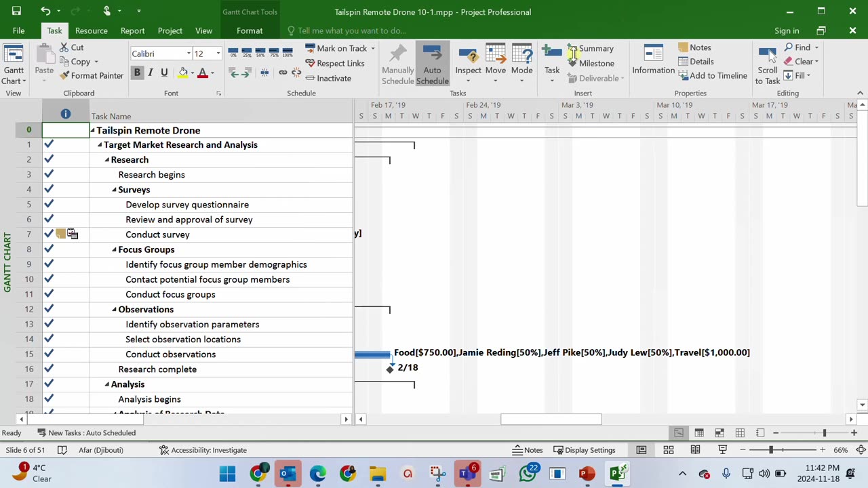
Task: Click Respect Links button
Action: pyautogui.click(x=335, y=63)
